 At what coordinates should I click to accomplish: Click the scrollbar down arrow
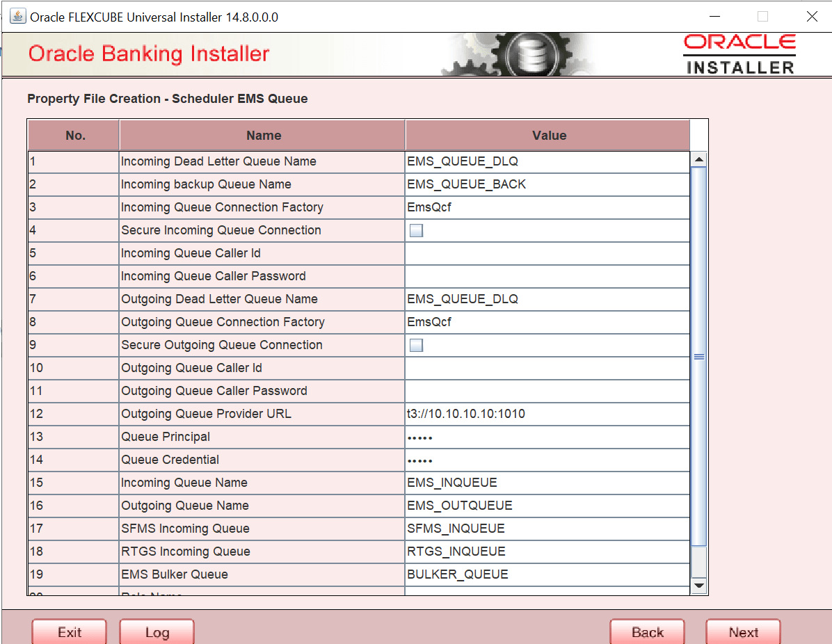pyautogui.click(x=699, y=586)
